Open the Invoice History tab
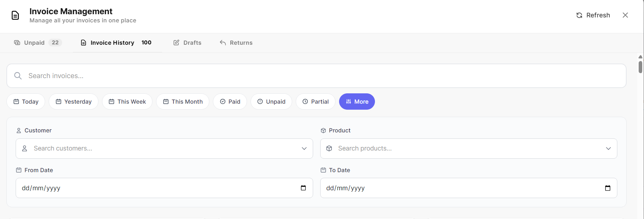644x219 pixels. 116,43
